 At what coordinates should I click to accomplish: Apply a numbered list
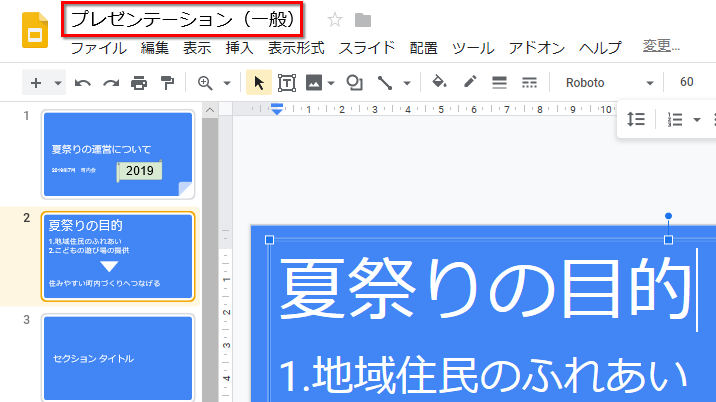tap(674, 120)
